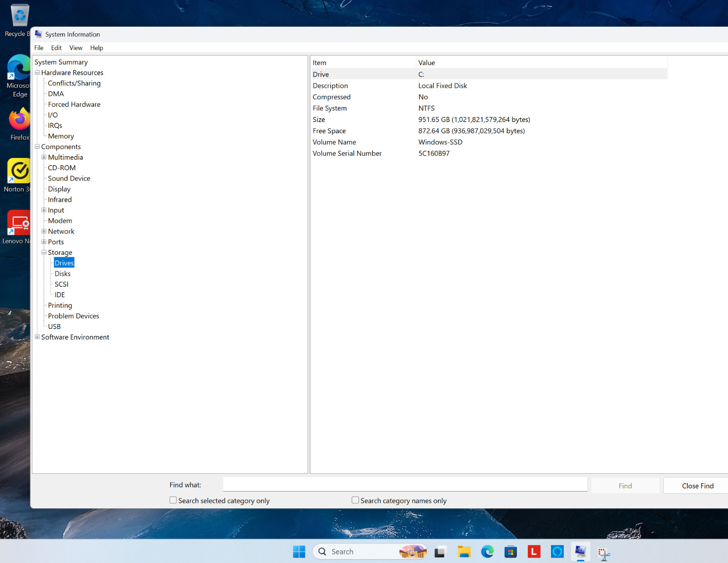Expand the Ports node

(x=44, y=242)
